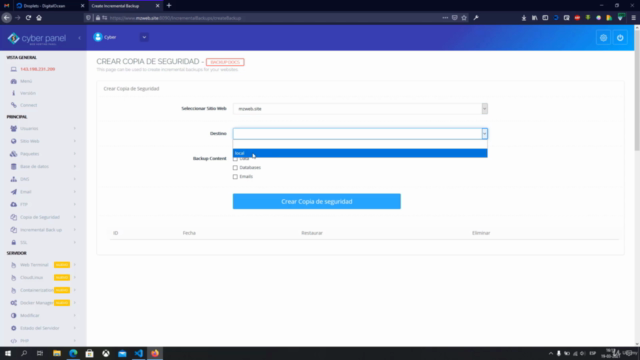Open the Connect sidebar item
The image size is (640, 360).
click(29, 105)
